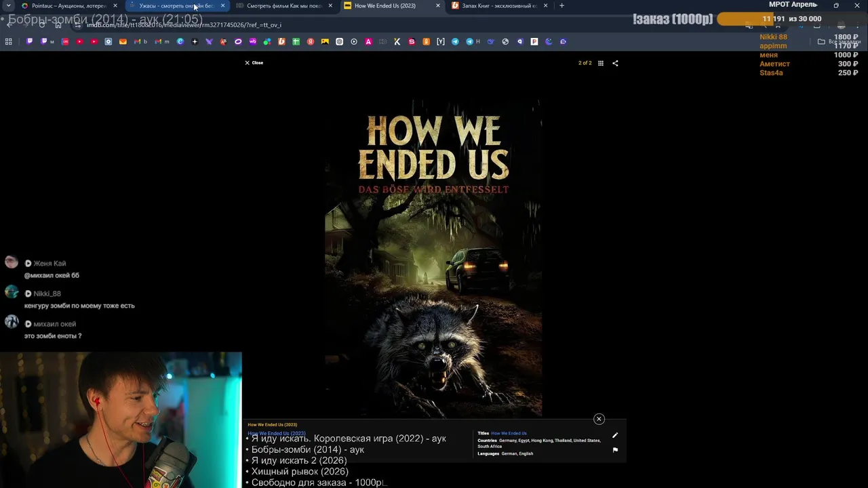Click the donor name Stas4a
The width and height of the screenshot is (868, 488).
coord(771,73)
